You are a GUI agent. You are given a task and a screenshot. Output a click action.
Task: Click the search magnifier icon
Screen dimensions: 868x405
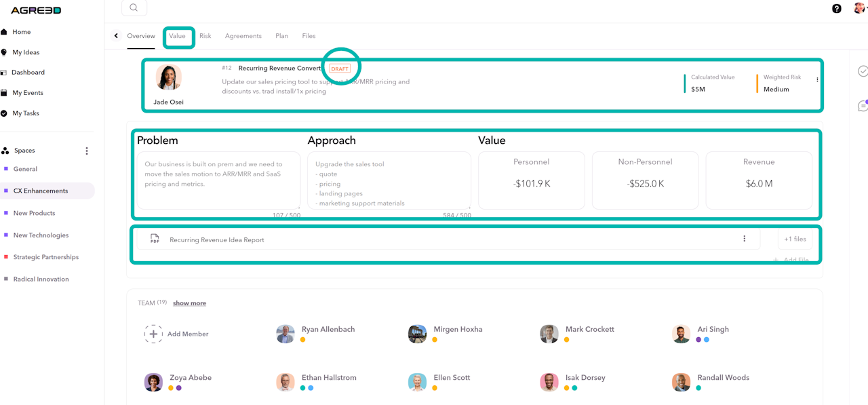(134, 7)
